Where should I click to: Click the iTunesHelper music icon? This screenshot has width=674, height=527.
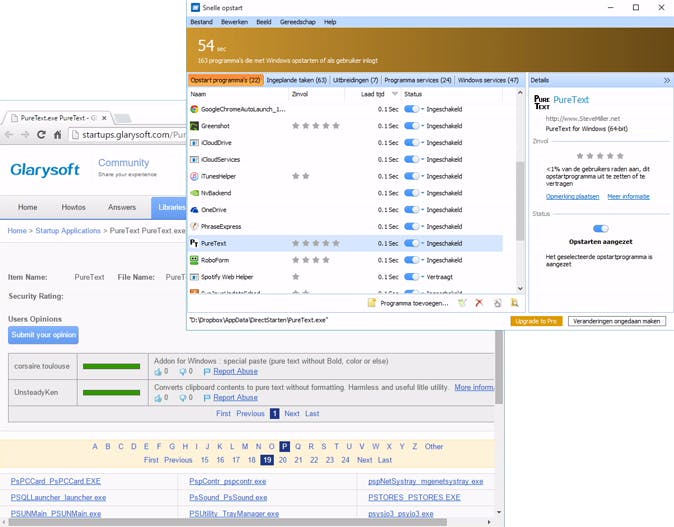pyautogui.click(x=194, y=176)
